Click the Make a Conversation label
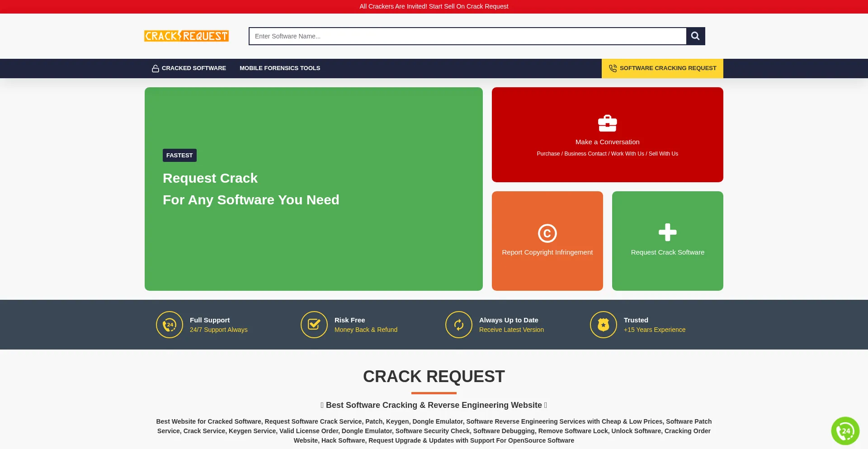Viewport: 868px width, 449px height. (x=607, y=142)
